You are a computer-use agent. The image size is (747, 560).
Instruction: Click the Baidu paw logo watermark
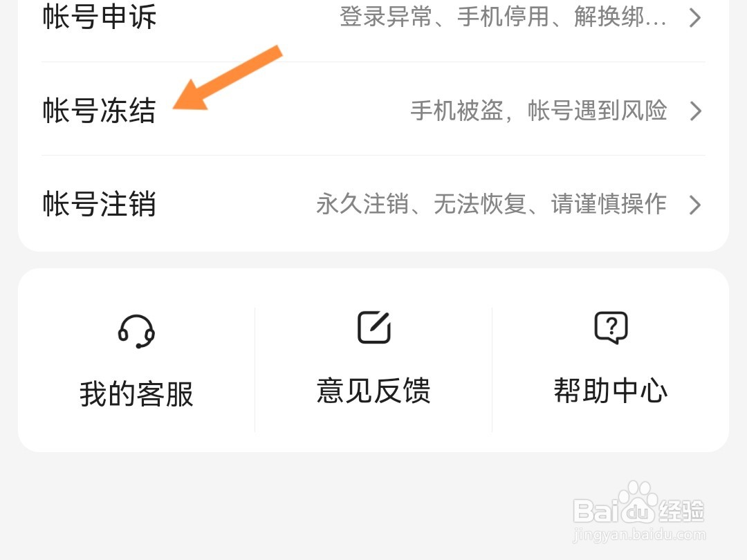click(x=638, y=503)
